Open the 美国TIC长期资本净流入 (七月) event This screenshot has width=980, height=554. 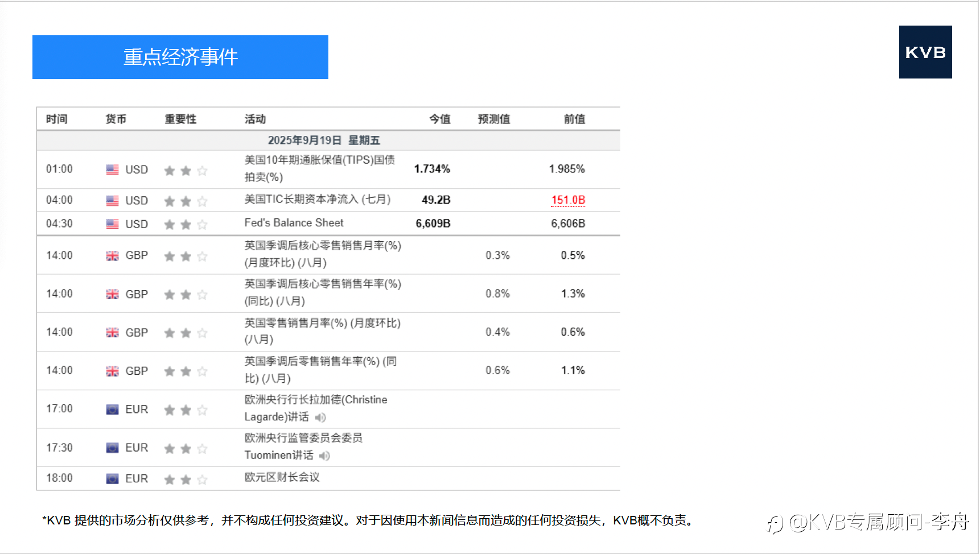coord(318,200)
